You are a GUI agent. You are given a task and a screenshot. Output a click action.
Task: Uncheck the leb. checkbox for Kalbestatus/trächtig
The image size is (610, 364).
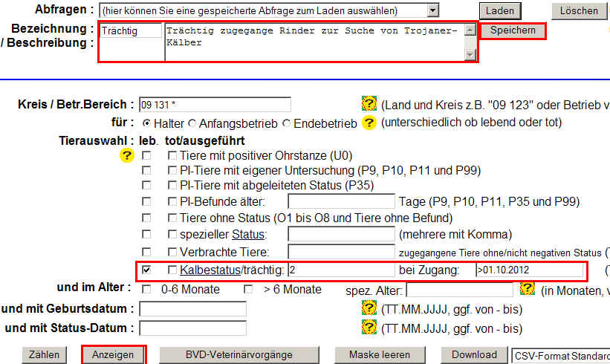(x=147, y=270)
